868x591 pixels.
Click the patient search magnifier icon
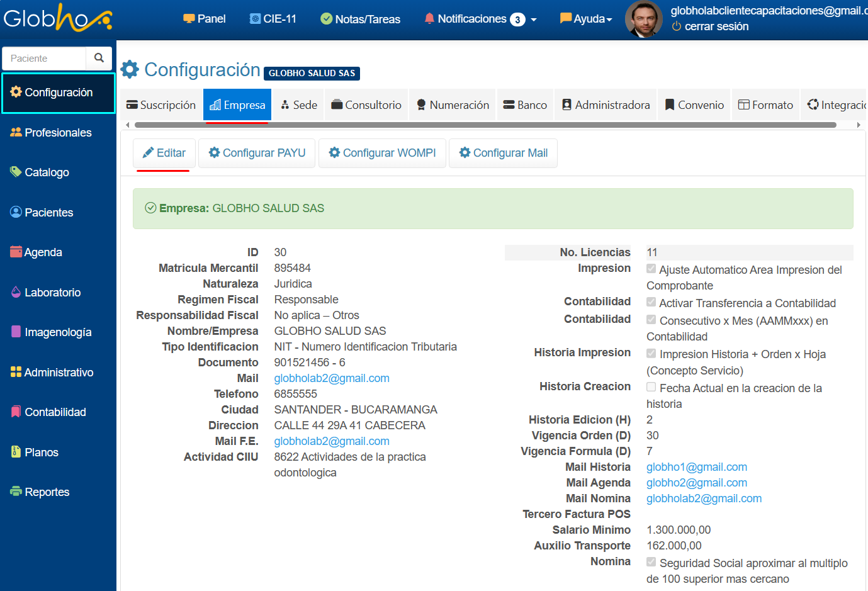pyautogui.click(x=99, y=58)
